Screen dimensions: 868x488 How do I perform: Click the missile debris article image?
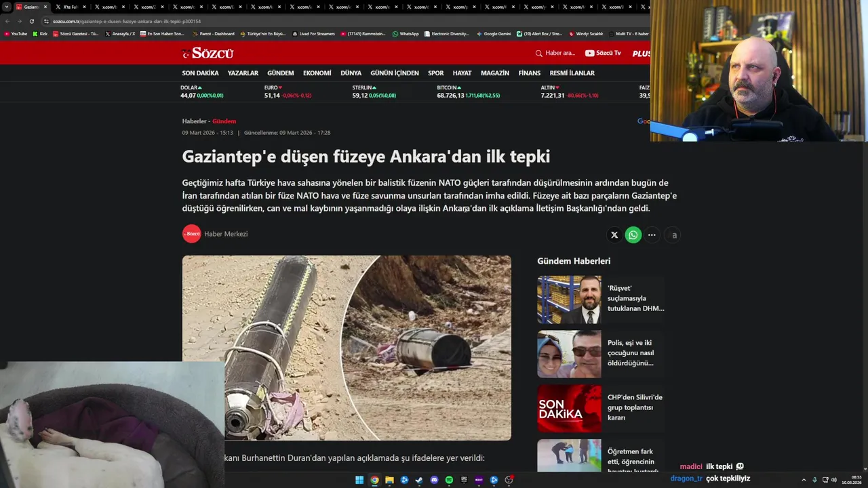[x=347, y=348]
